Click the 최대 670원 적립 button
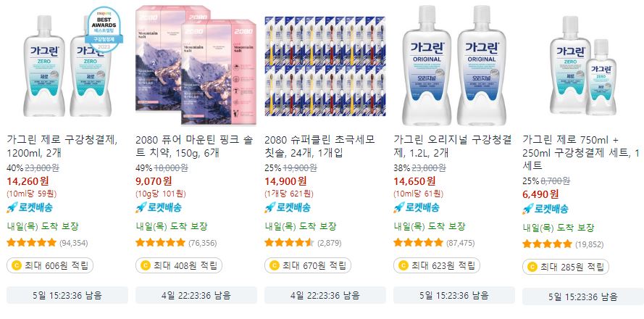 pos(308,265)
